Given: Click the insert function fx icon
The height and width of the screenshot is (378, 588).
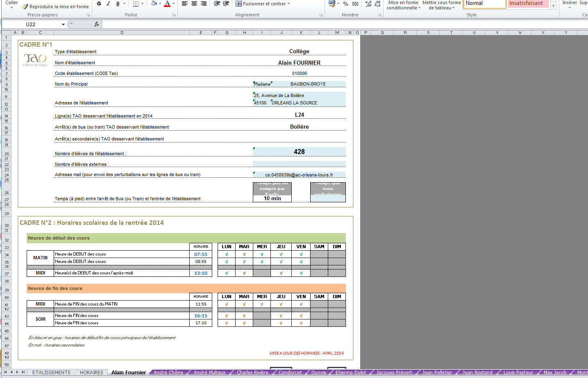Looking at the screenshot, I should [97, 24].
